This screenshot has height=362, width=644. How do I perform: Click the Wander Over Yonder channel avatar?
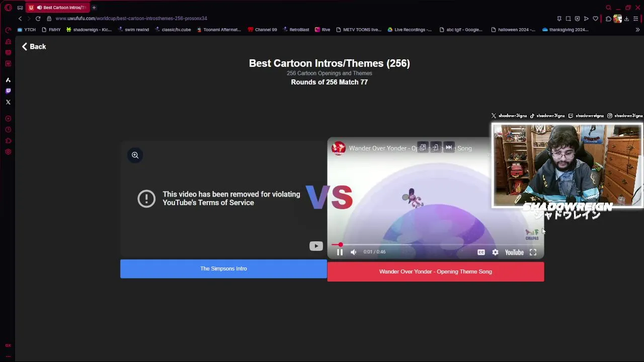(339, 148)
